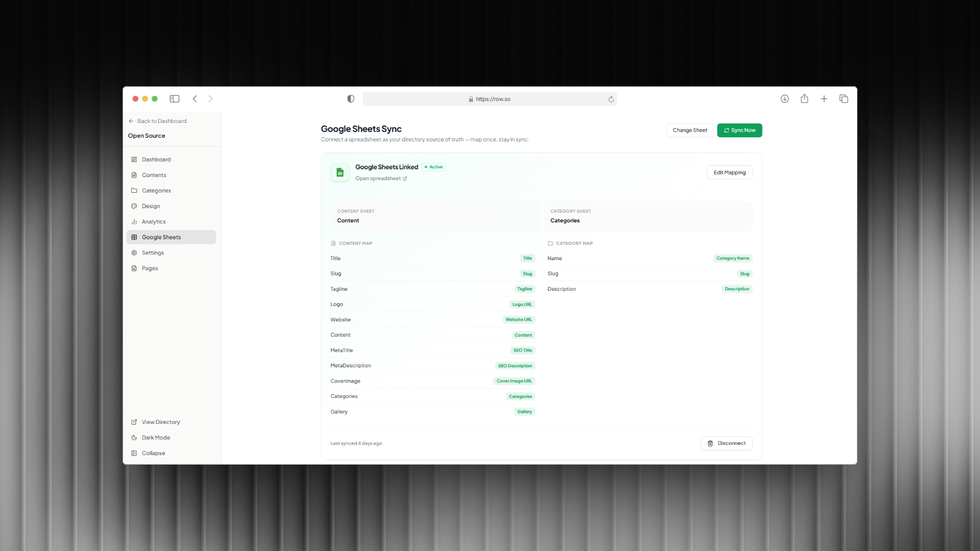980x551 pixels.
Task: Click the Design palette icon in sidebar
Action: [x=134, y=206]
